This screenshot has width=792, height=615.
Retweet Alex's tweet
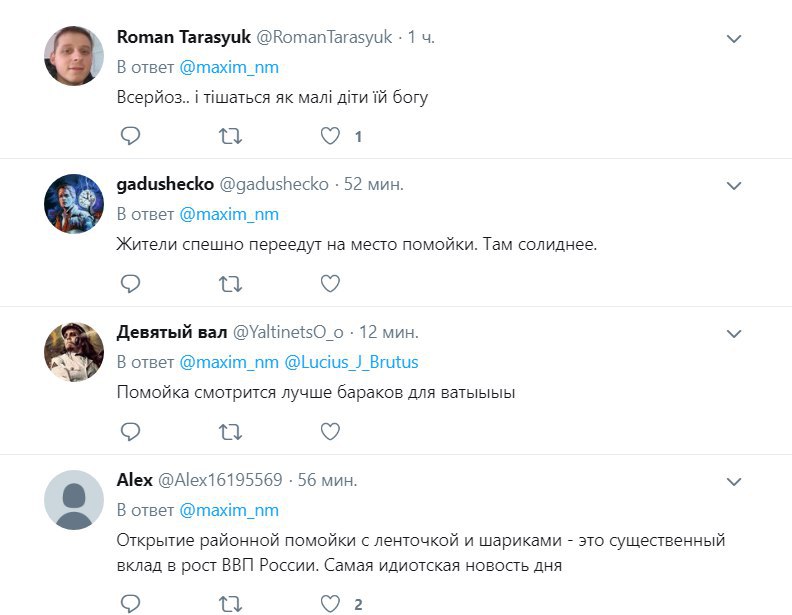tap(230, 603)
